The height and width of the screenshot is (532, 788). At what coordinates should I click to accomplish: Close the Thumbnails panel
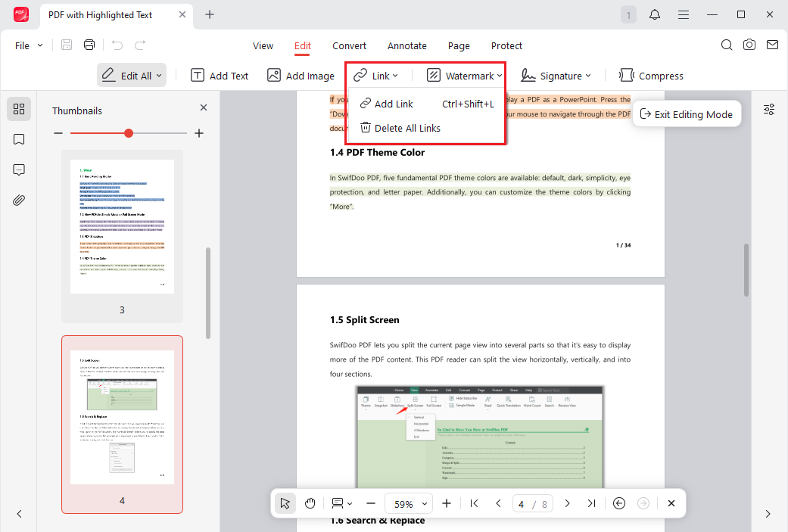(x=204, y=107)
